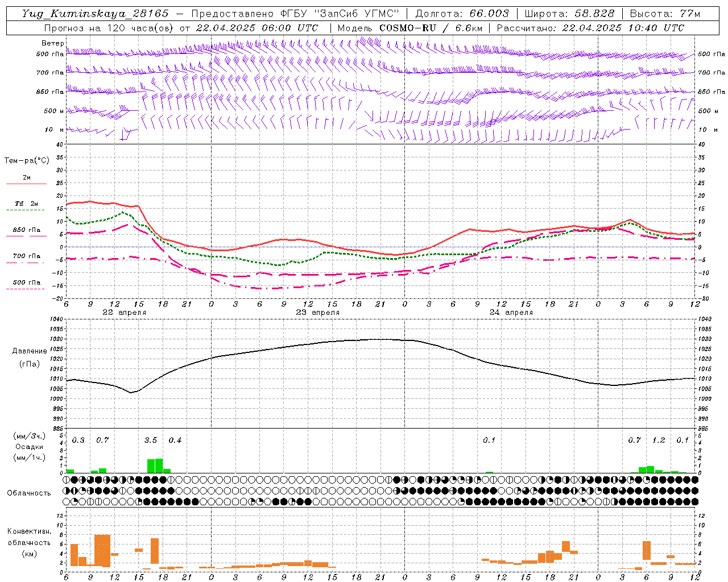Click the Ветер wind panel label
This screenshot has width=728, height=582.
[52, 43]
